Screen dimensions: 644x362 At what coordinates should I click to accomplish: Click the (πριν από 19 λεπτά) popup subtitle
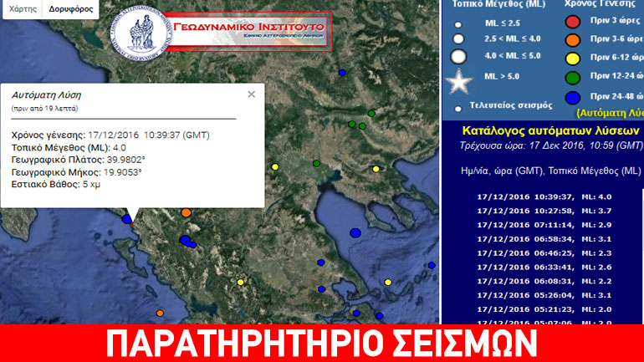45,109
